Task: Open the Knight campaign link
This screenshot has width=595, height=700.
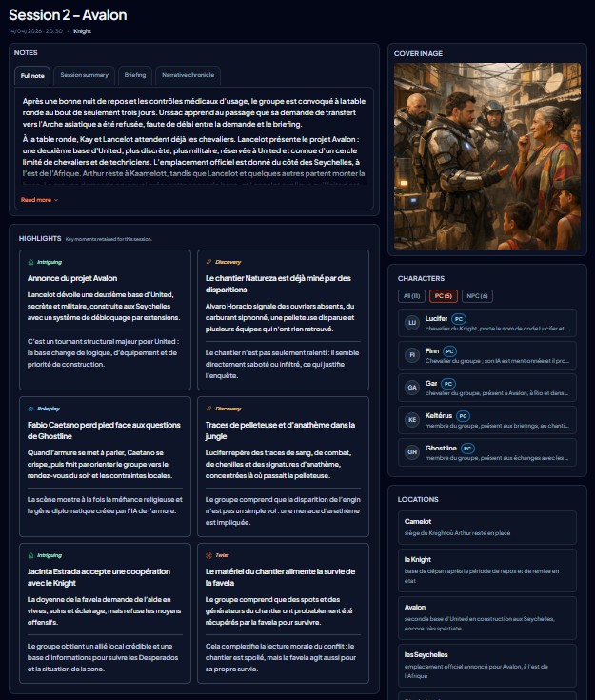Action: coord(82,30)
